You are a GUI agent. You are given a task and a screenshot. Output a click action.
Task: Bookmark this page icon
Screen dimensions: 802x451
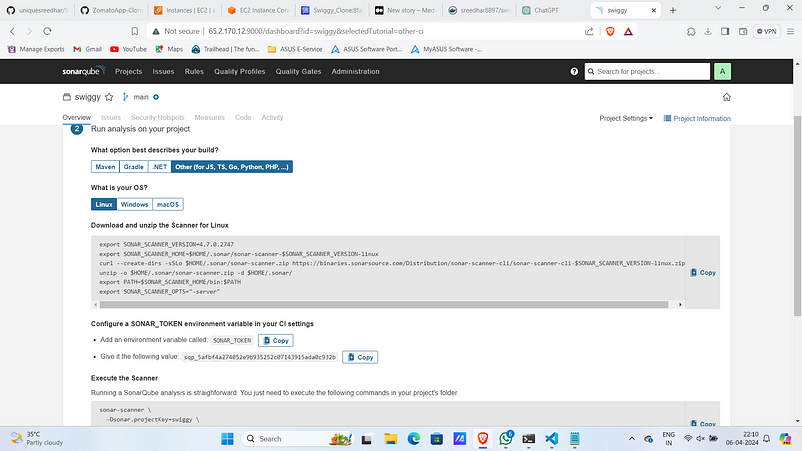pyautogui.click(x=135, y=31)
